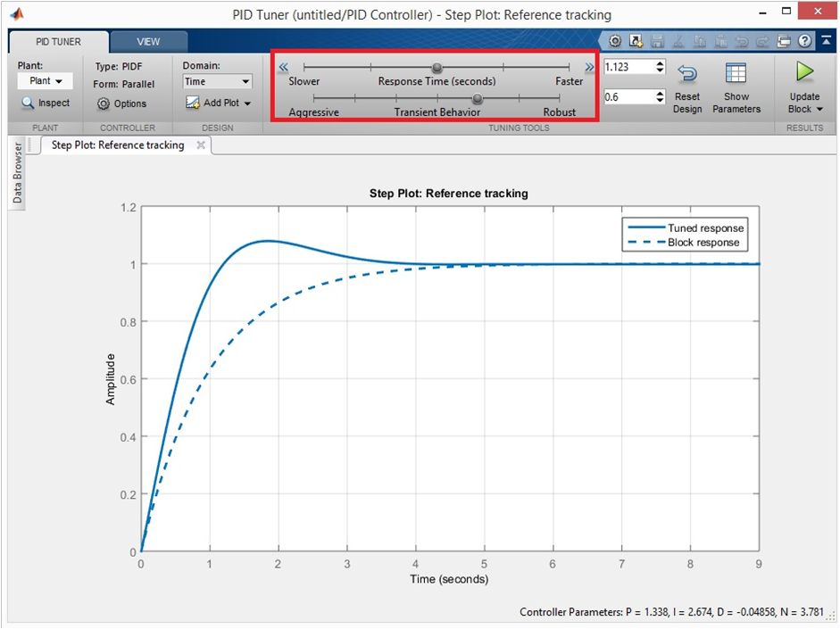
Task: Click the Reset Design label
Action: click(687, 103)
